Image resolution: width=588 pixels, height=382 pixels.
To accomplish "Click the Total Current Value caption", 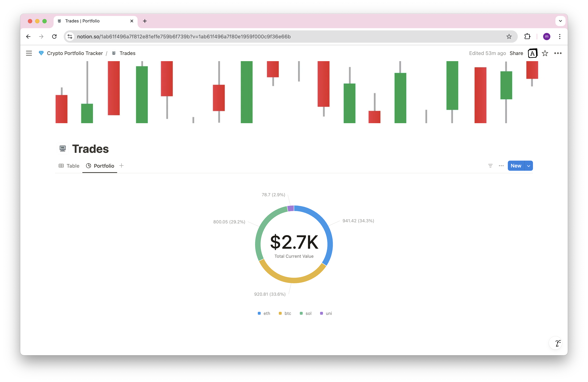I will pos(294,256).
